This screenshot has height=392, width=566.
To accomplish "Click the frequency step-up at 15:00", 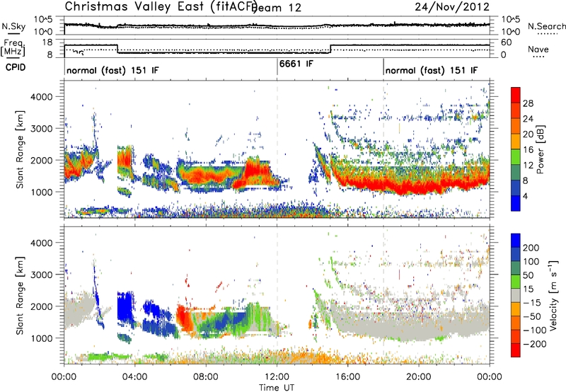I will (330, 49).
